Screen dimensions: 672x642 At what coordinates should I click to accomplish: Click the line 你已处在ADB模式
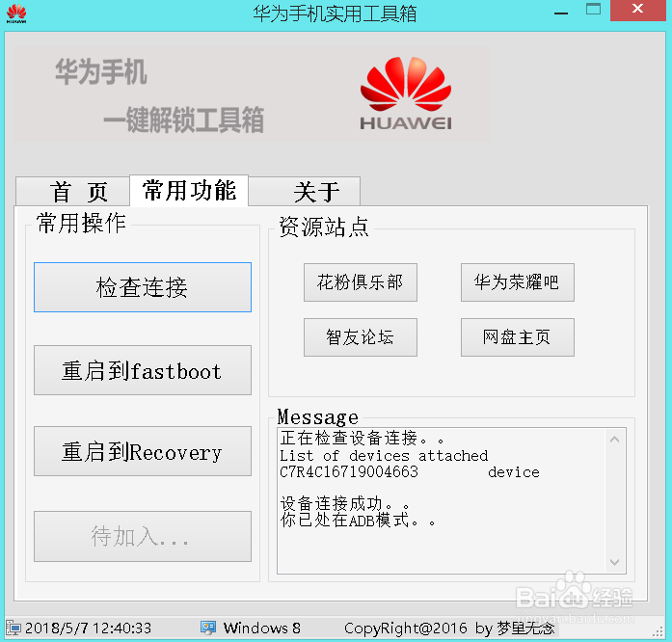[358, 521]
